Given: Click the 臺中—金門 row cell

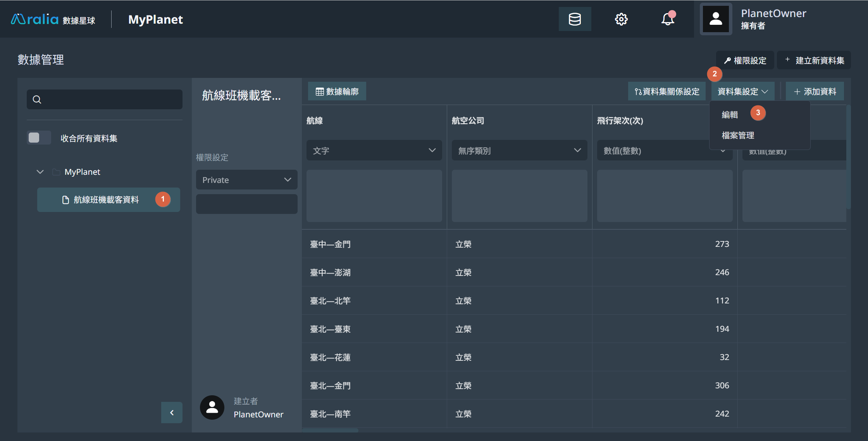Looking at the screenshot, I should [374, 244].
